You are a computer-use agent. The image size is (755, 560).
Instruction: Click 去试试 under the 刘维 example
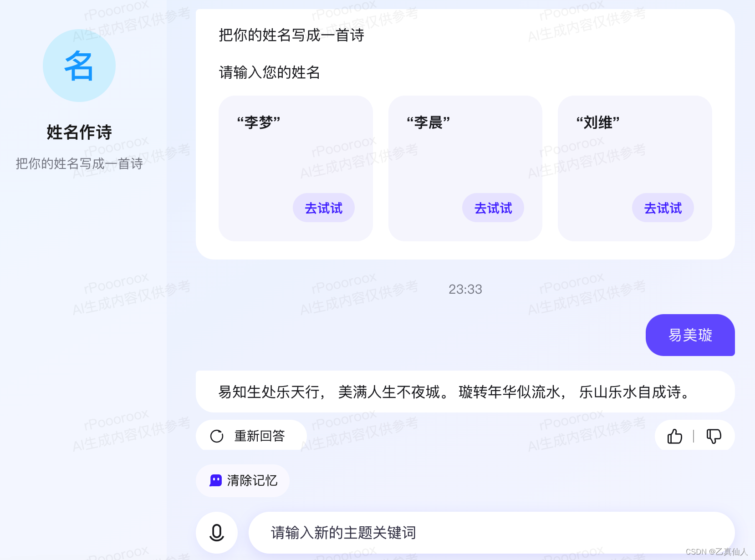tap(663, 208)
